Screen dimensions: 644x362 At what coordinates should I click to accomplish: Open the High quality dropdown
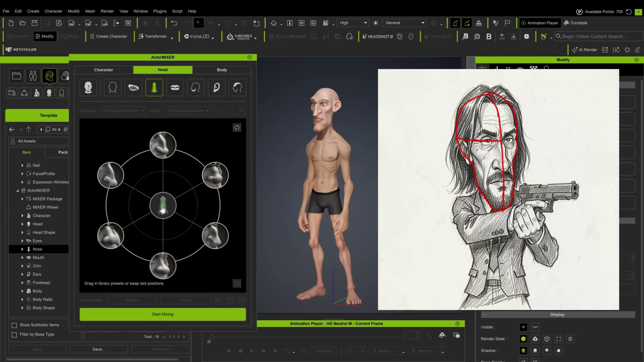point(353,23)
